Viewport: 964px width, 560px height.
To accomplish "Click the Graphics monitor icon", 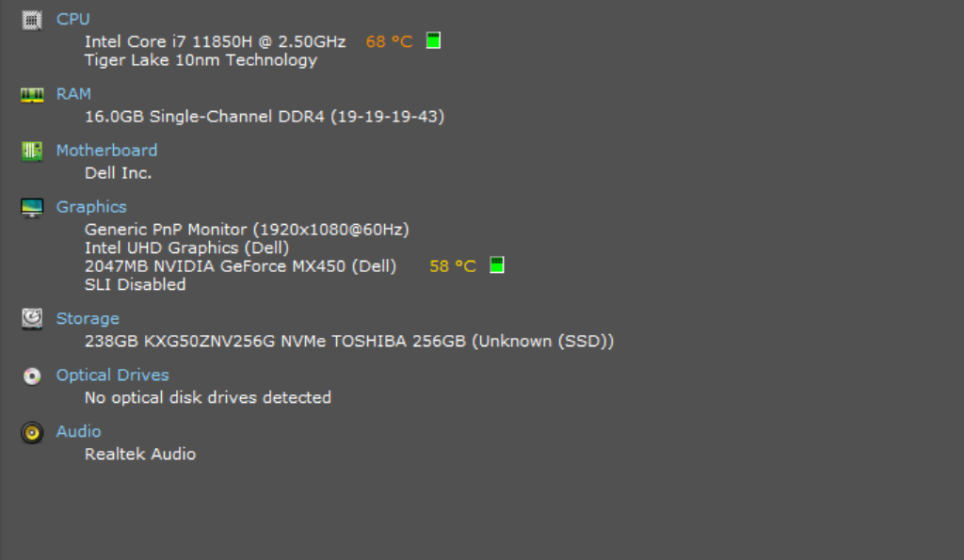I will click(x=32, y=208).
